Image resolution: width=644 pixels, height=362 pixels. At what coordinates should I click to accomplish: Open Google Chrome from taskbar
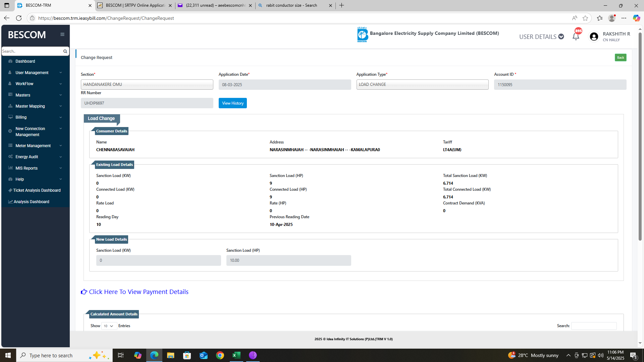[x=220, y=355]
